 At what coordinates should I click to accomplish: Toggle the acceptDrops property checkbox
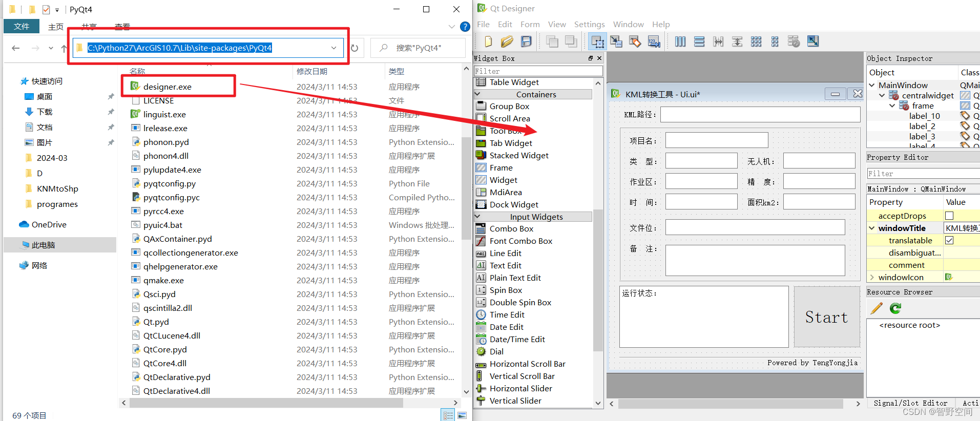click(949, 216)
